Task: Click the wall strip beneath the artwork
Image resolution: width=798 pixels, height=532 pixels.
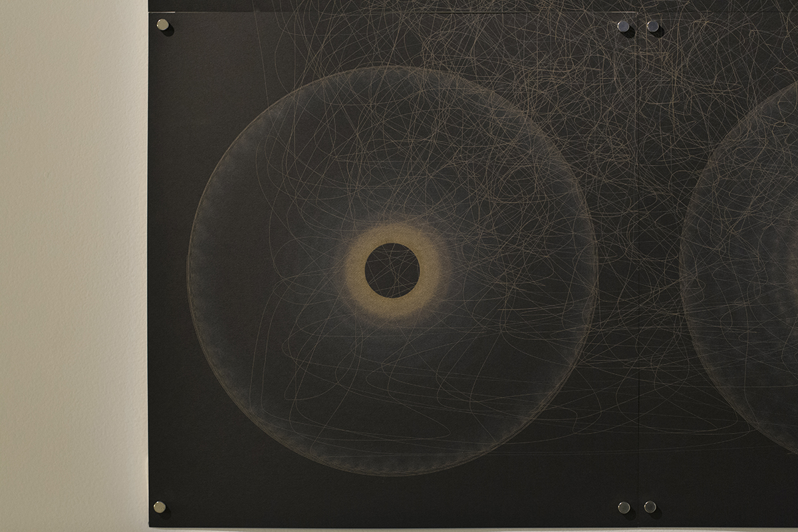Action: [465, 529]
